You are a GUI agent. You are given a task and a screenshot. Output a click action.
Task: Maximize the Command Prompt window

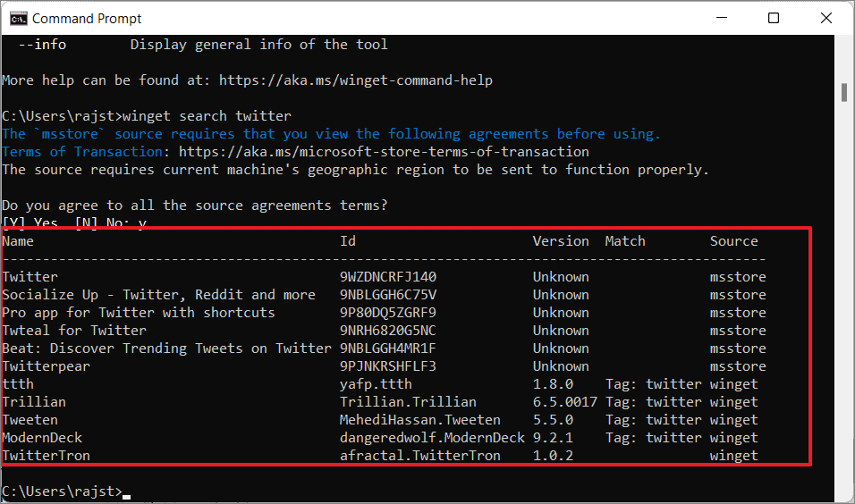point(774,18)
